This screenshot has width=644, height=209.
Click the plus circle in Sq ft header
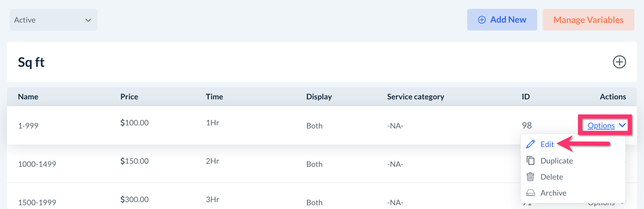click(x=619, y=62)
